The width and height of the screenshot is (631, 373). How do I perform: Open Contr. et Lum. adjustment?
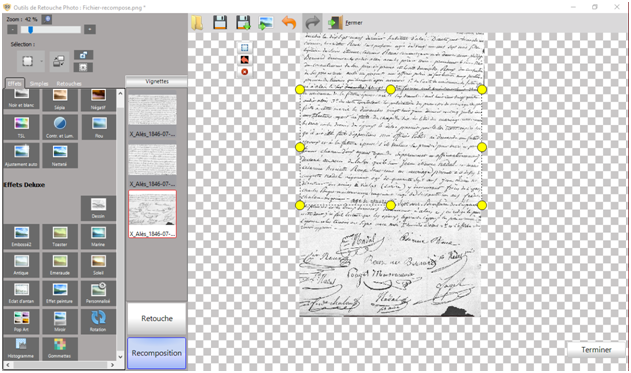[x=60, y=127]
